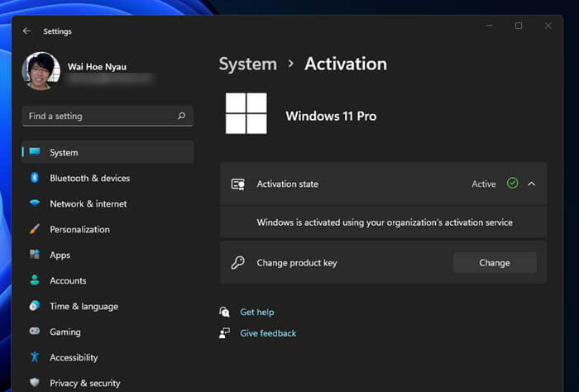Click the Give feedback icon
The image size is (579, 392).
224,333
